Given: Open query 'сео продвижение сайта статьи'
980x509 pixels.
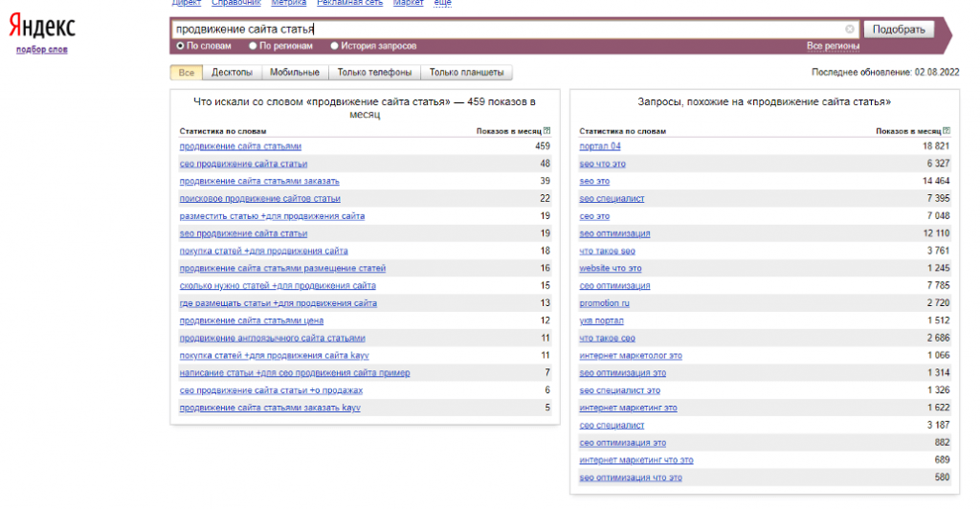Looking at the screenshot, I should 243,164.
